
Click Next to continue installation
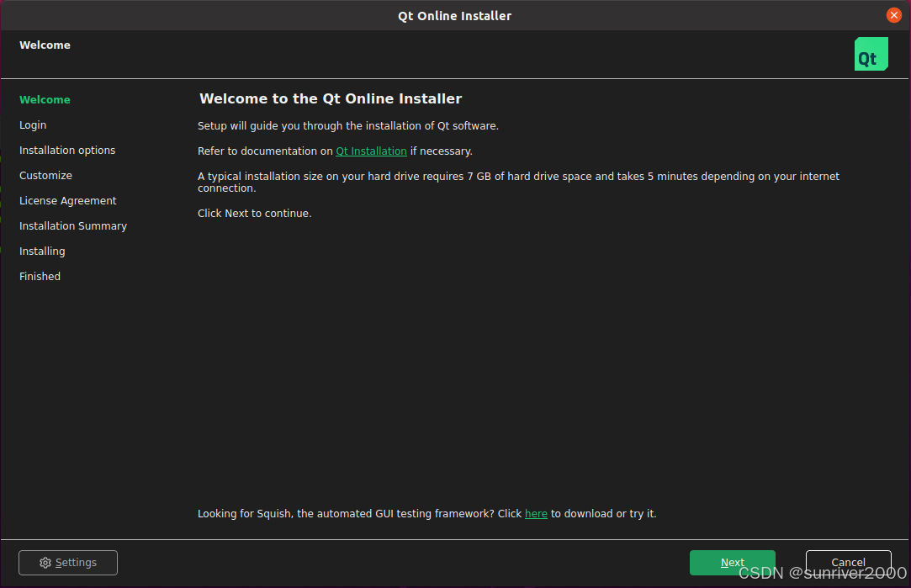click(732, 563)
